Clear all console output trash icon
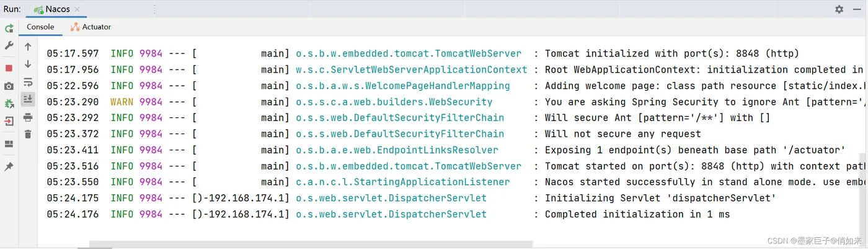This screenshot has width=868, height=249. pos(28,134)
